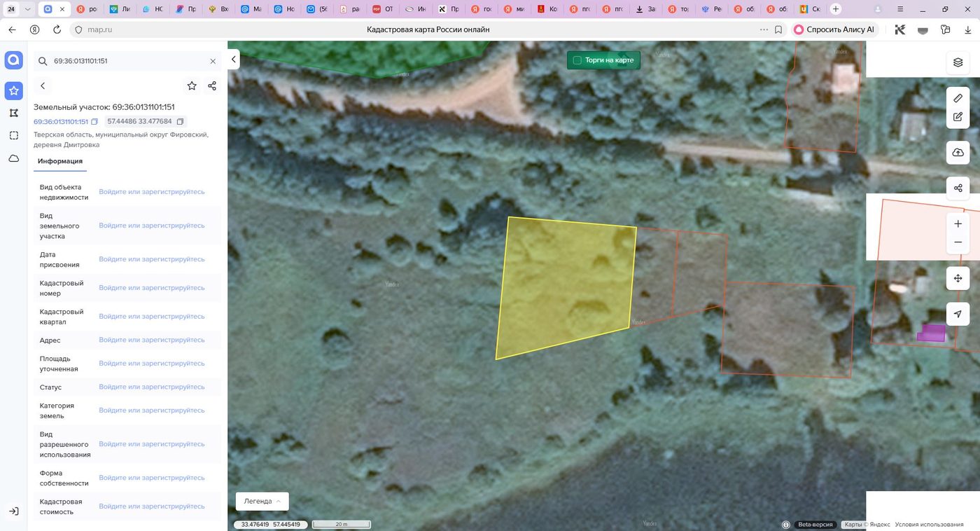Image resolution: width=980 pixels, height=531 pixels.
Task: Collapse the left info panel with chevron
Action: (234, 60)
